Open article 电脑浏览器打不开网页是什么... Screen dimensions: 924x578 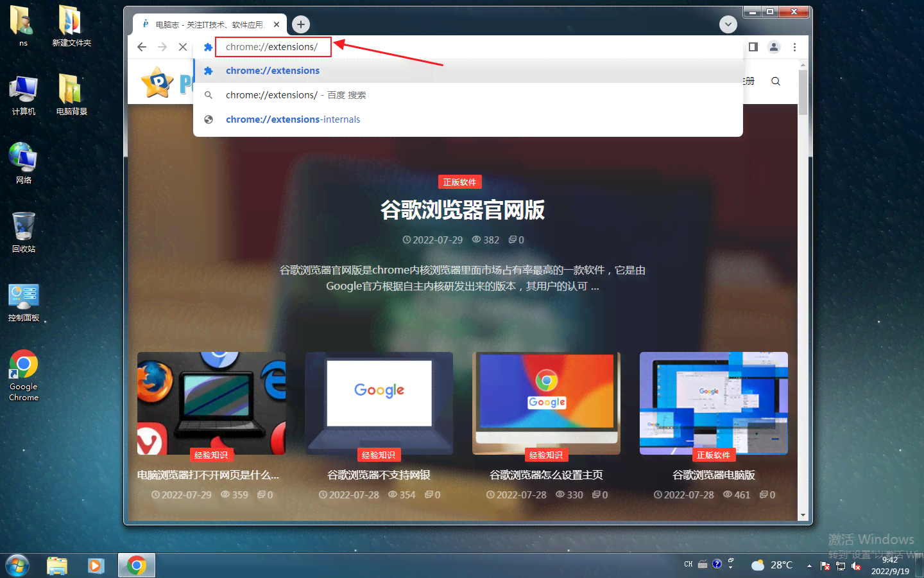[x=209, y=475]
